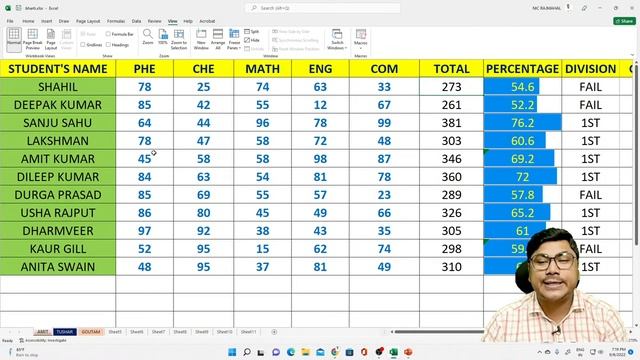
Task: Switch to the Formulas ribbon tab
Action: click(116, 21)
